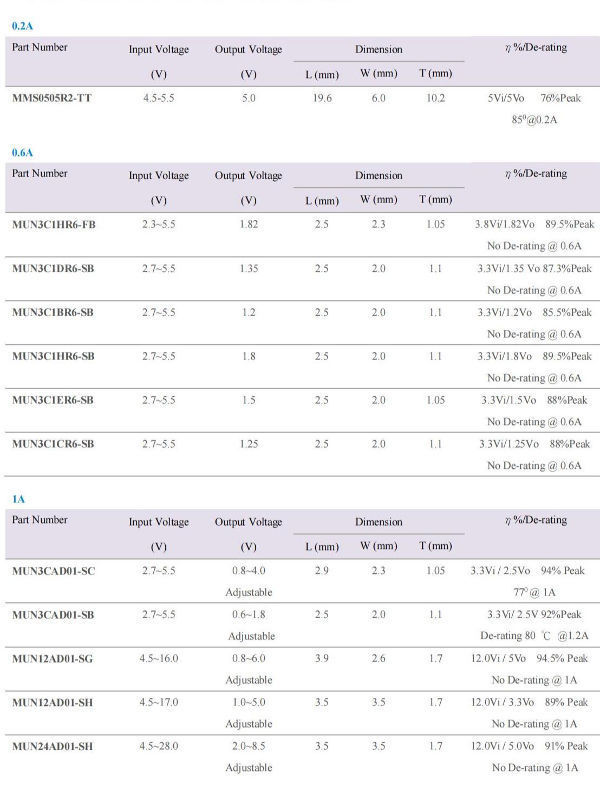Click part number MUN3C1CR6-SB
The height and width of the screenshot is (800, 600).
(53, 444)
